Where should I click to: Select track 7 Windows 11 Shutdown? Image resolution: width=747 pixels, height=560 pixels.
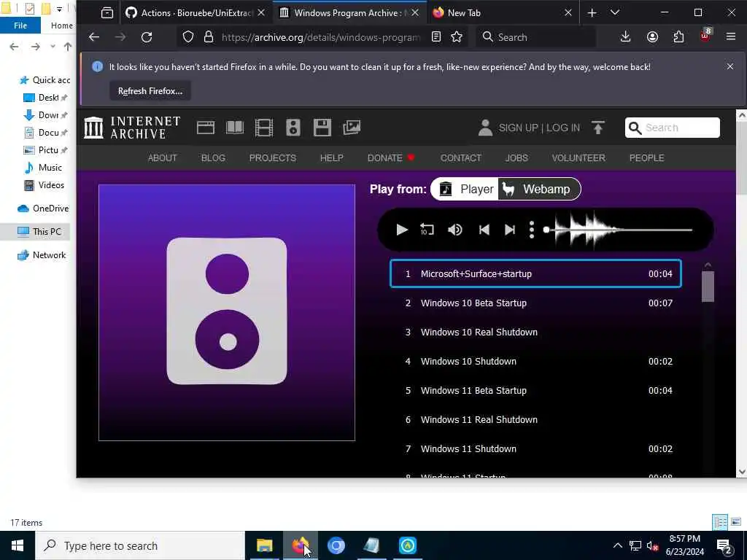point(535,448)
